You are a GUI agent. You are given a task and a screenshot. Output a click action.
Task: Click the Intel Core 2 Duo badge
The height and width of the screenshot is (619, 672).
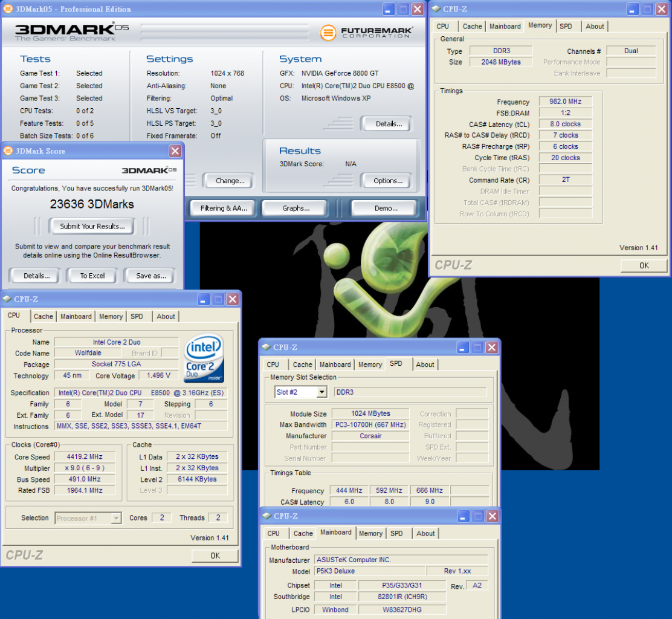coord(204,358)
